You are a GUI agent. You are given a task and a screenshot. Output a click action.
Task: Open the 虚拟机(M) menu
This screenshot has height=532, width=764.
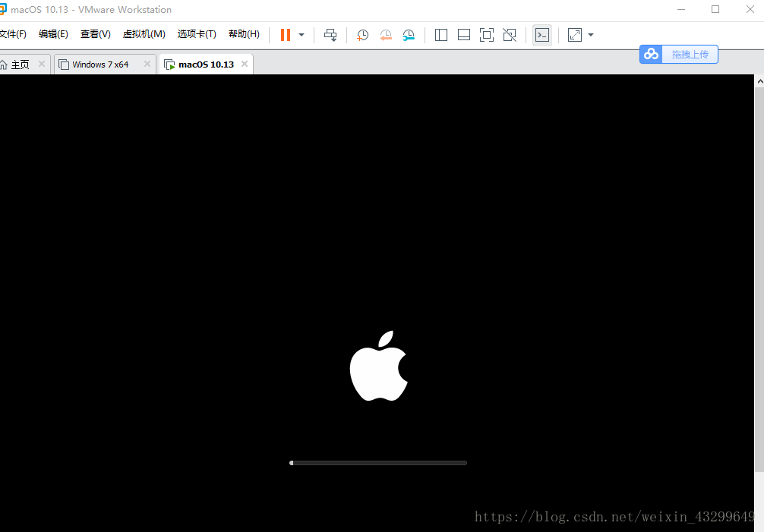point(144,34)
